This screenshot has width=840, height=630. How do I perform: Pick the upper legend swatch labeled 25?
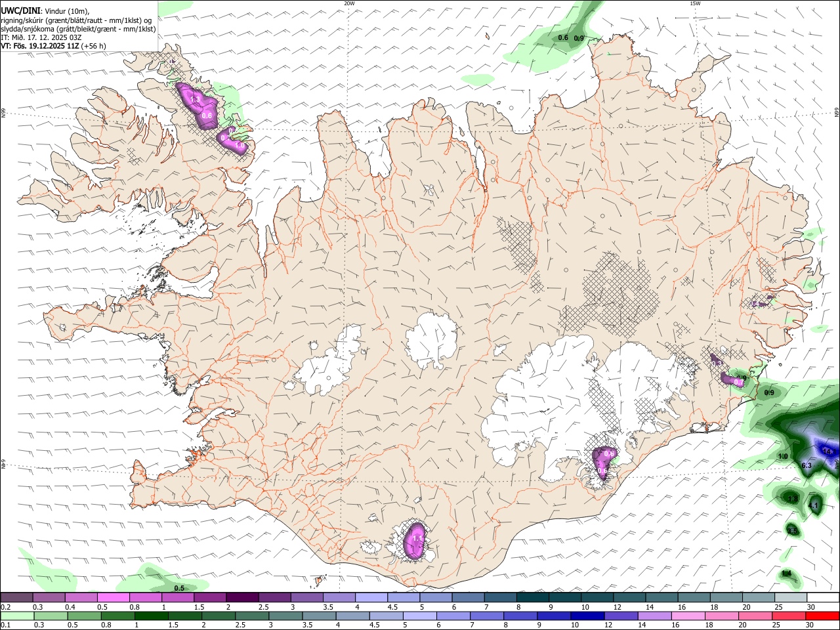tap(791, 597)
